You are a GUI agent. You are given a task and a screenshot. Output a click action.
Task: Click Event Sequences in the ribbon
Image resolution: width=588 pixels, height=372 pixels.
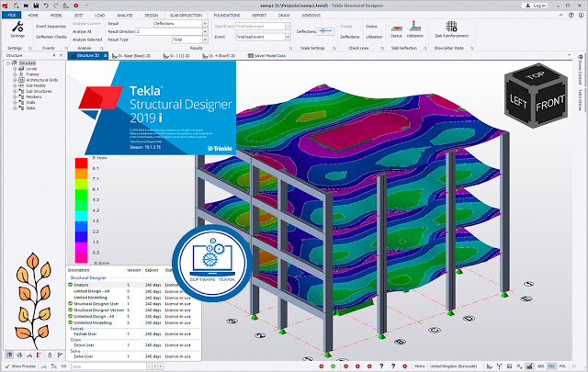coord(51,27)
